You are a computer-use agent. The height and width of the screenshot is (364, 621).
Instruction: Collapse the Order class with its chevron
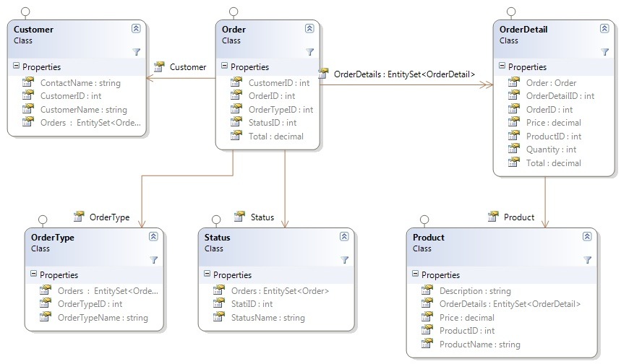[309, 28]
